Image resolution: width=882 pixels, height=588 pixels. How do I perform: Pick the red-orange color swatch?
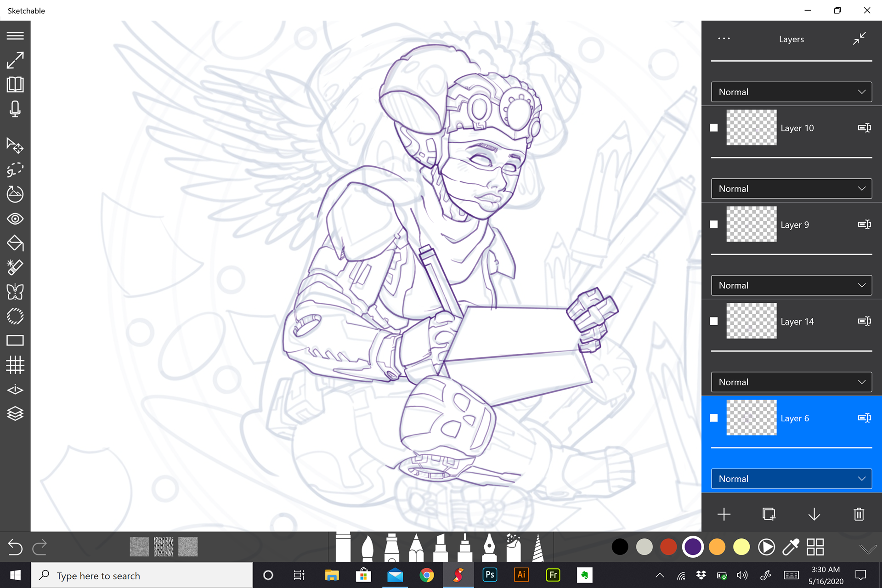(x=669, y=547)
